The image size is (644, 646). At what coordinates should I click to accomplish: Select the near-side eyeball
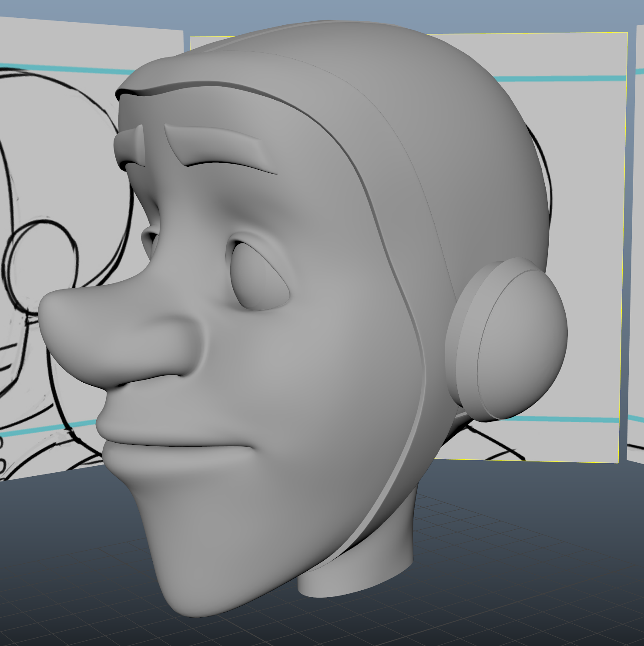[x=260, y=277]
